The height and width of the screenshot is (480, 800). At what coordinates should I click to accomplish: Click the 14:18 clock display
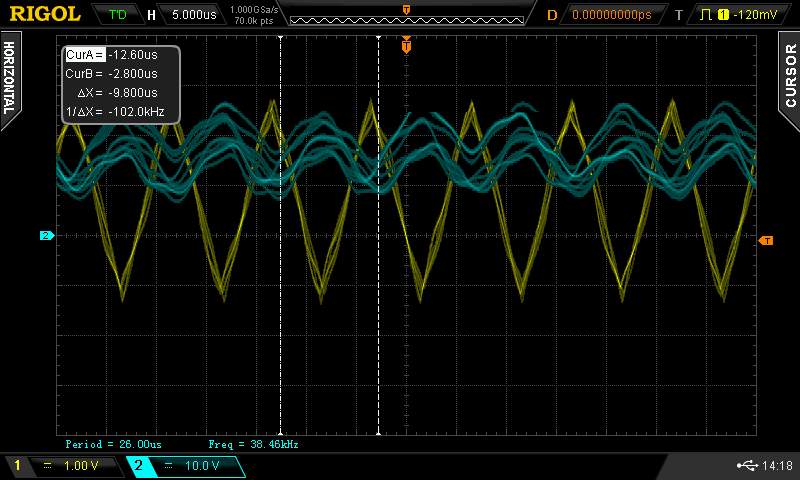coord(776,466)
